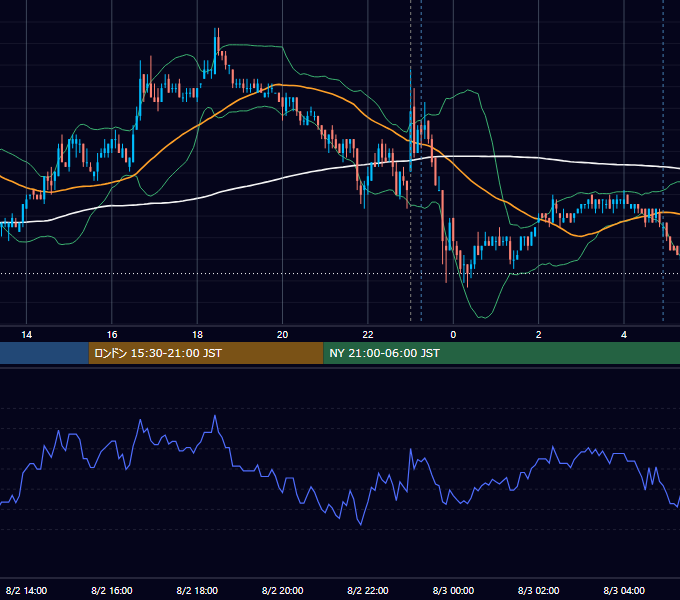Click the 8/2 22:00 date label
The height and width of the screenshot is (600, 680).
click(368, 590)
